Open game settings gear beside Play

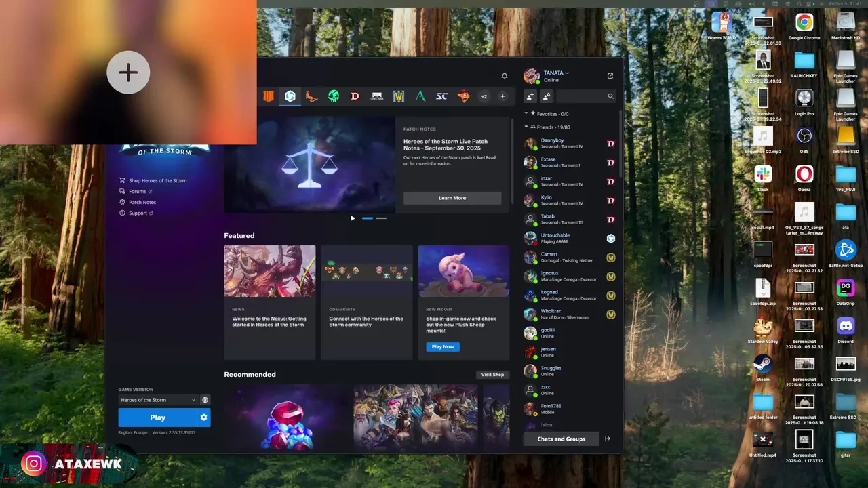coord(203,418)
